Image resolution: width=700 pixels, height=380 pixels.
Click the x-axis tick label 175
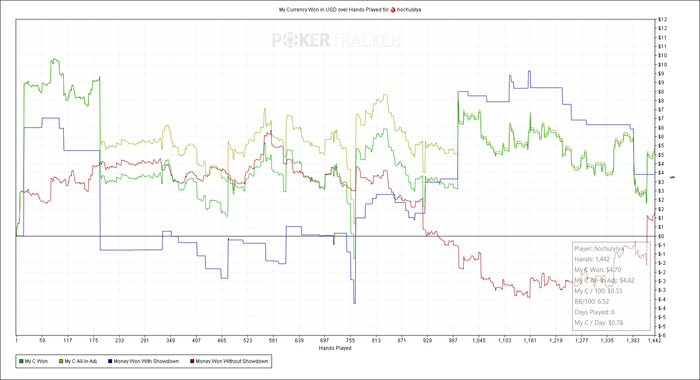click(93, 341)
